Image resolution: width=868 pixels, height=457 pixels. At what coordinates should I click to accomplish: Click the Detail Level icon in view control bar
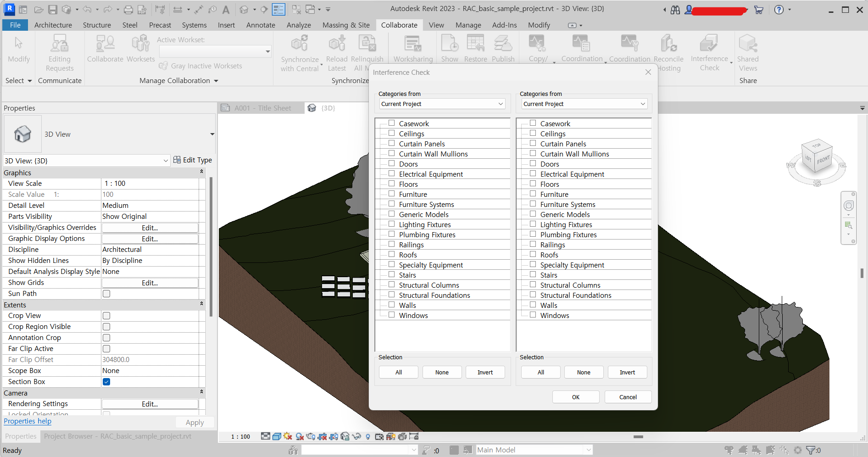(x=266, y=436)
